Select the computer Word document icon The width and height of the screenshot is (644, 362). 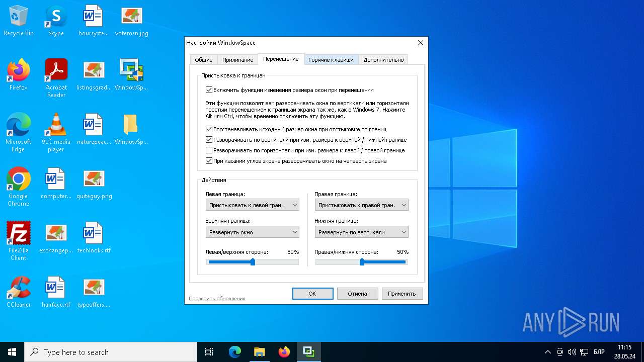tap(56, 184)
